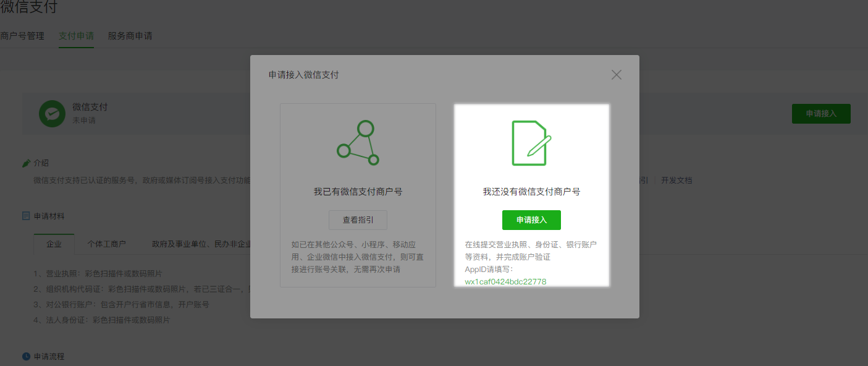The image size is (868, 366).
Task: Click the linked nodes icon in dialog
Action: coord(358,143)
